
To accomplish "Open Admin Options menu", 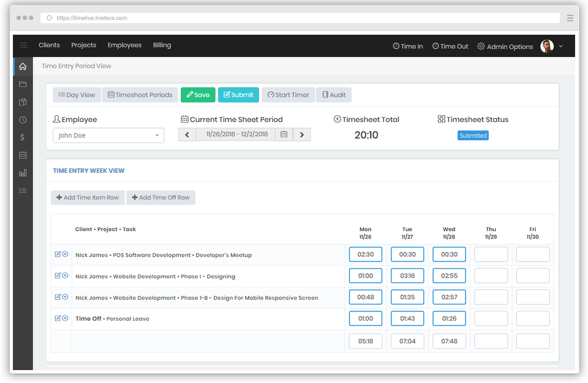I will point(505,47).
